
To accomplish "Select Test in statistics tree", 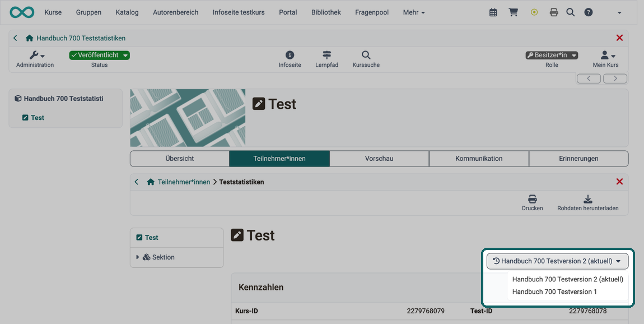I will tap(152, 238).
